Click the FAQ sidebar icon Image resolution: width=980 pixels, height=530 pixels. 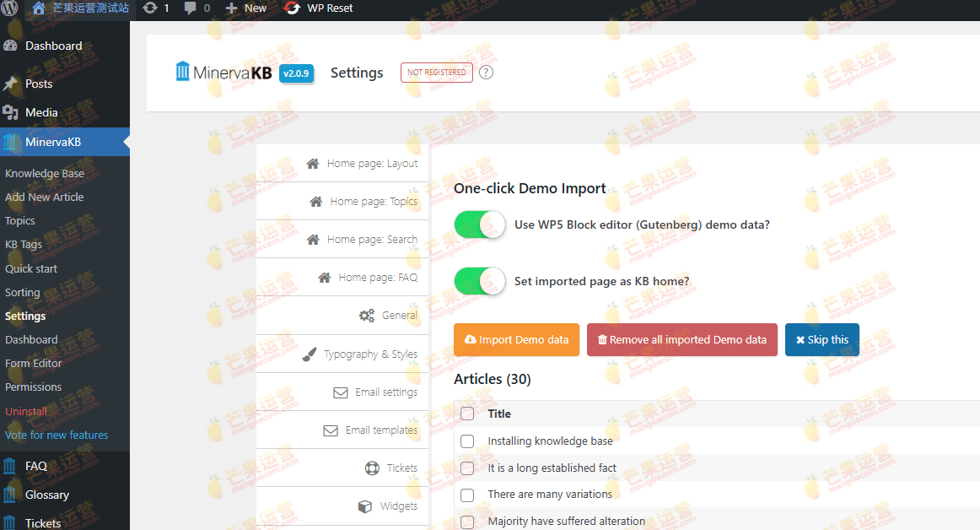pos(9,466)
